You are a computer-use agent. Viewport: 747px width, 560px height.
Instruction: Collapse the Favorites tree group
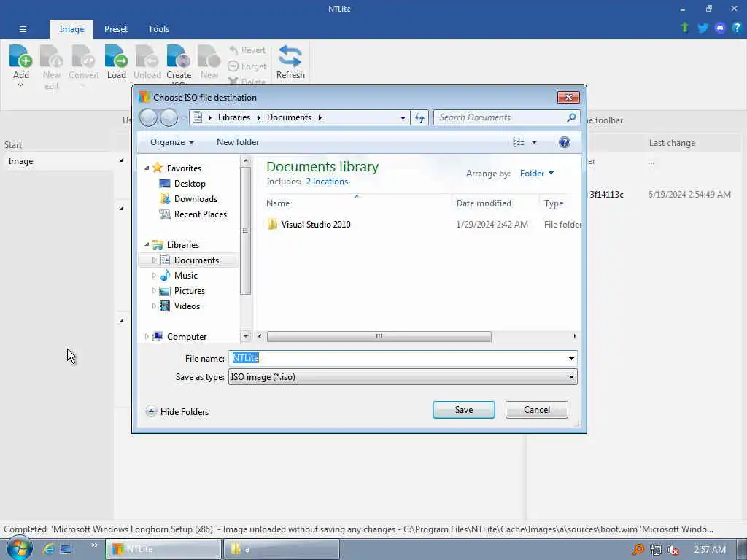[x=147, y=168]
